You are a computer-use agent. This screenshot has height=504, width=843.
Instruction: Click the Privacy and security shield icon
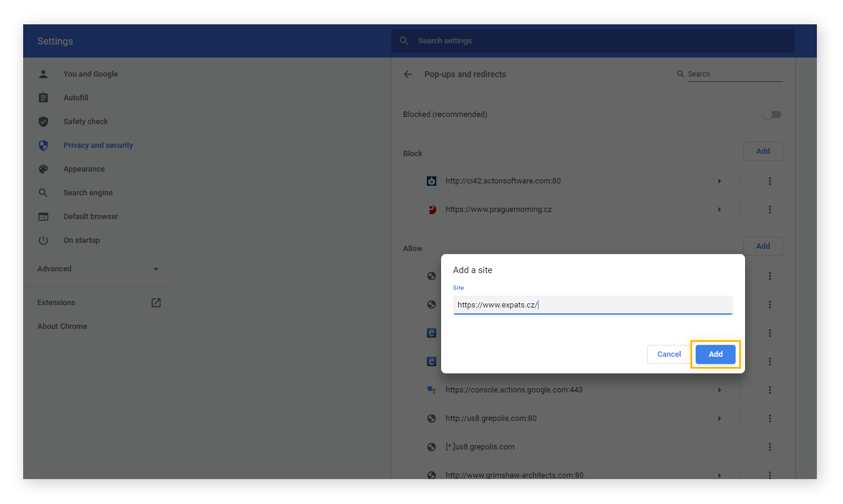pyautogui.click(x=43, y=145)
